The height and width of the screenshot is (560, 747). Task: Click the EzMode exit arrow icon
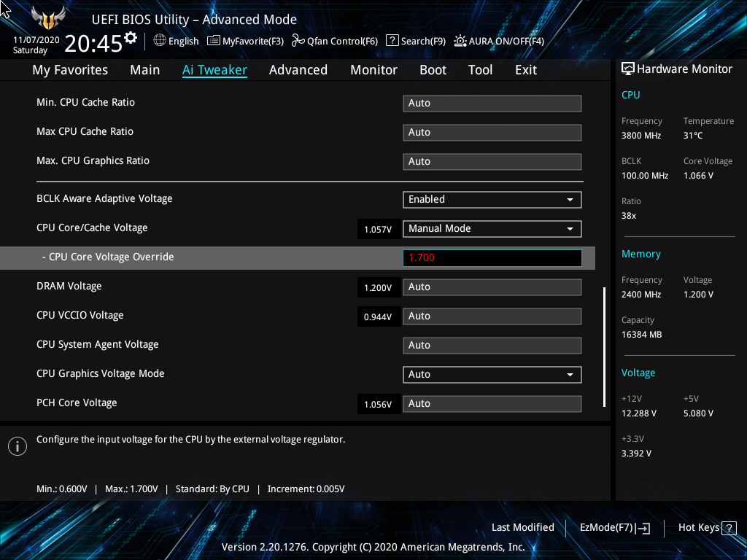tap(643, 528)
